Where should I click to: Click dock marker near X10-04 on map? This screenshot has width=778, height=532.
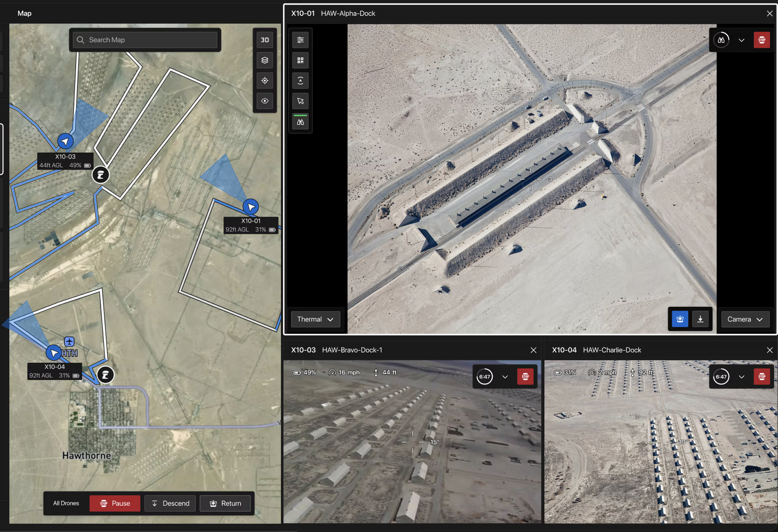click(x=105, y=375)
